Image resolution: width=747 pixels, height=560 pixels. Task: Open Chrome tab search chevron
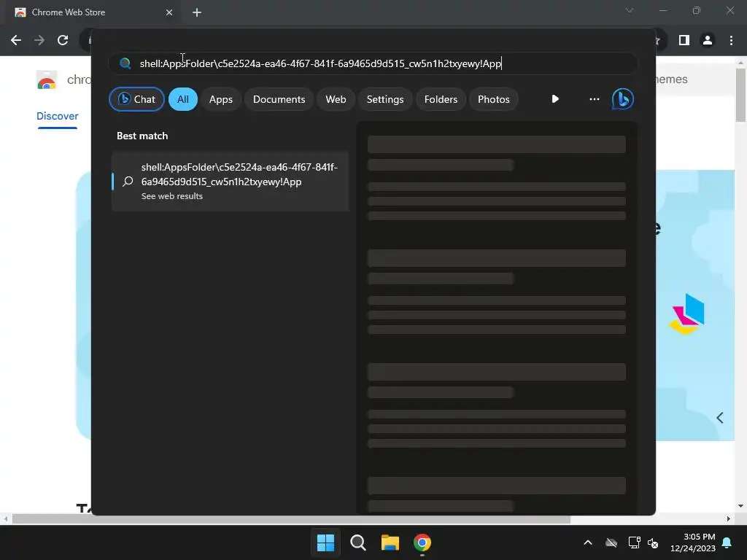[630, 10]
